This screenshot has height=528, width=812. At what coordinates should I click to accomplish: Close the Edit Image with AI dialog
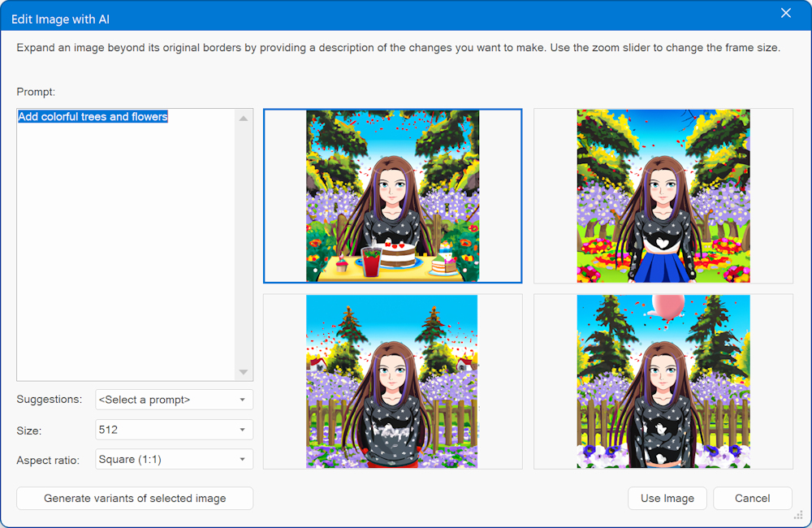coord(785,13)
